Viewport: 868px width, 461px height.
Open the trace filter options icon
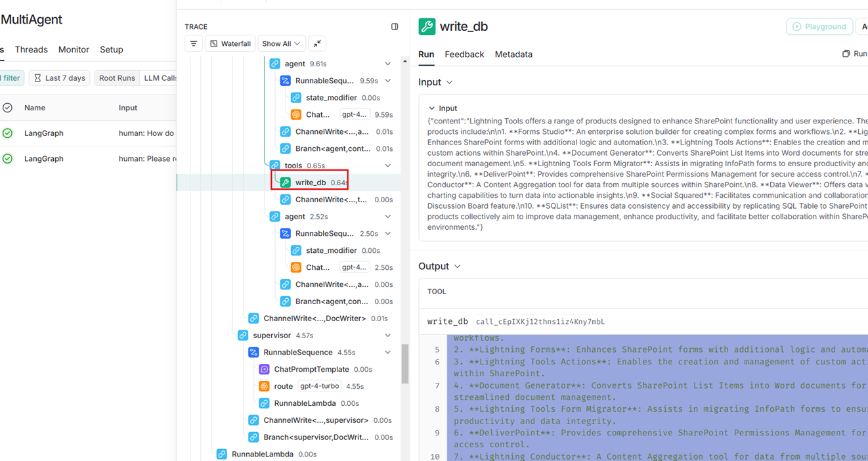pos(194,44)
